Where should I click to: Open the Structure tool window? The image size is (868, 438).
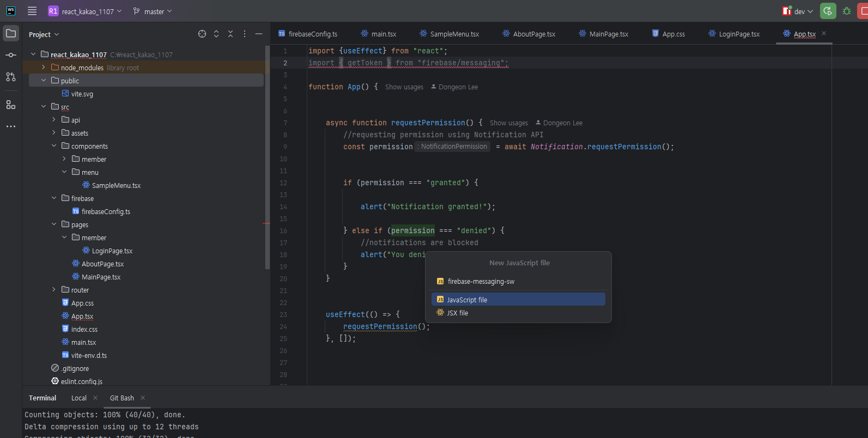coord(11,105)
